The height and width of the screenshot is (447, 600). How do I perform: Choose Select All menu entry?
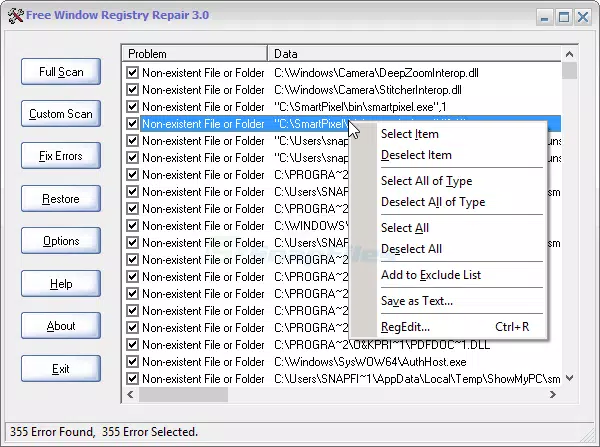click(x=404, y=228)
